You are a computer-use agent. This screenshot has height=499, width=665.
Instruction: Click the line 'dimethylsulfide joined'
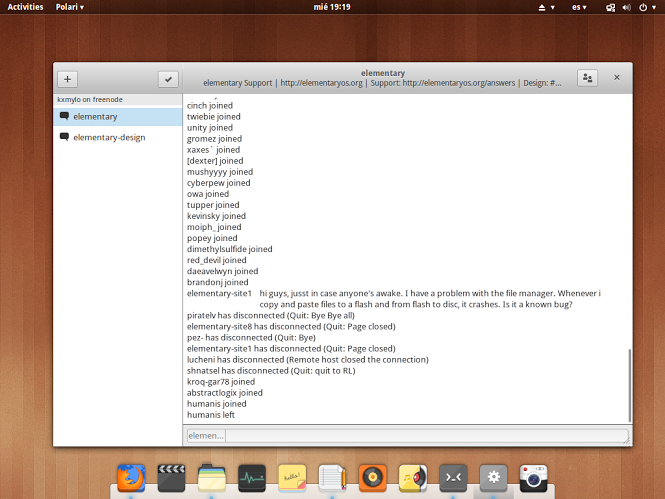point(229,249)
